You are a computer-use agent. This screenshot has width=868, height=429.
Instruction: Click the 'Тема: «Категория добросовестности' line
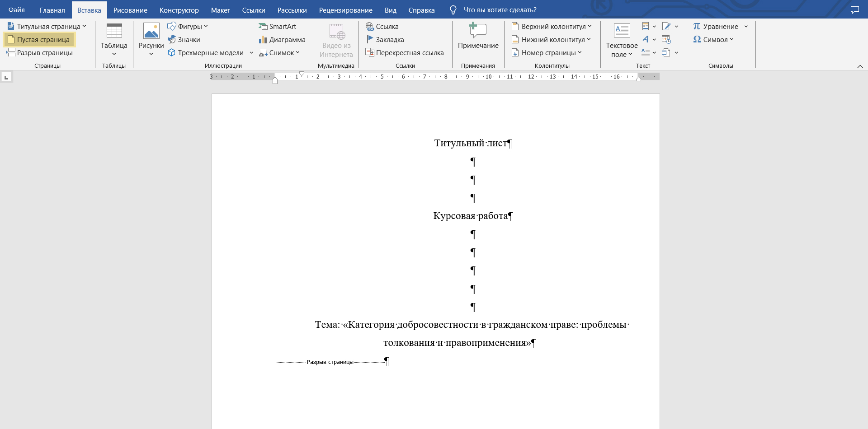tap(472, 325)
